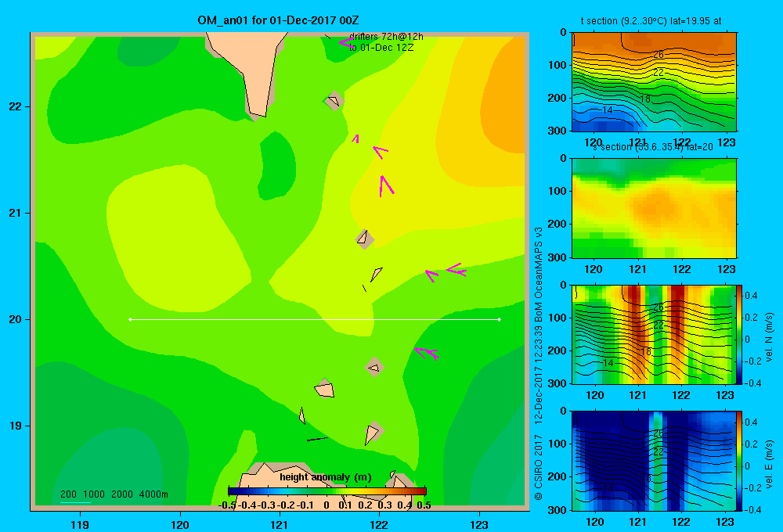Click contour label 26 in the temperature section
783x532 pixels.
point(659,54)
